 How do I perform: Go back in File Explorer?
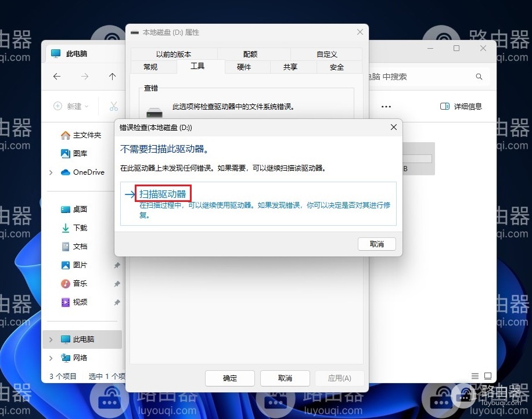pos(57,77)
